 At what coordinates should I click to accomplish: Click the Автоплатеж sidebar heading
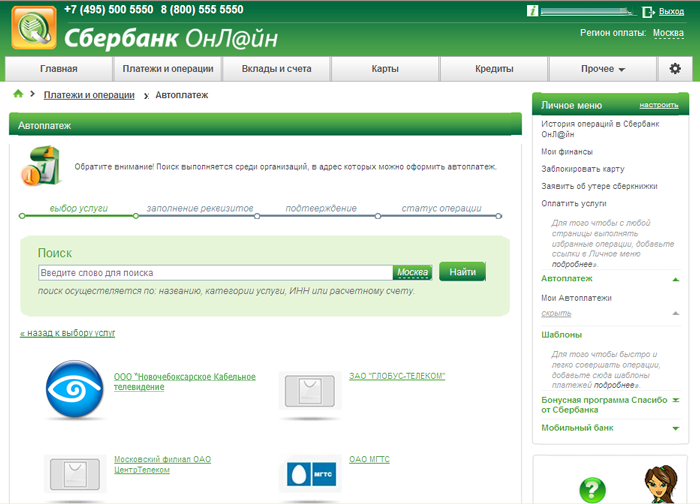tap(567, 279)
